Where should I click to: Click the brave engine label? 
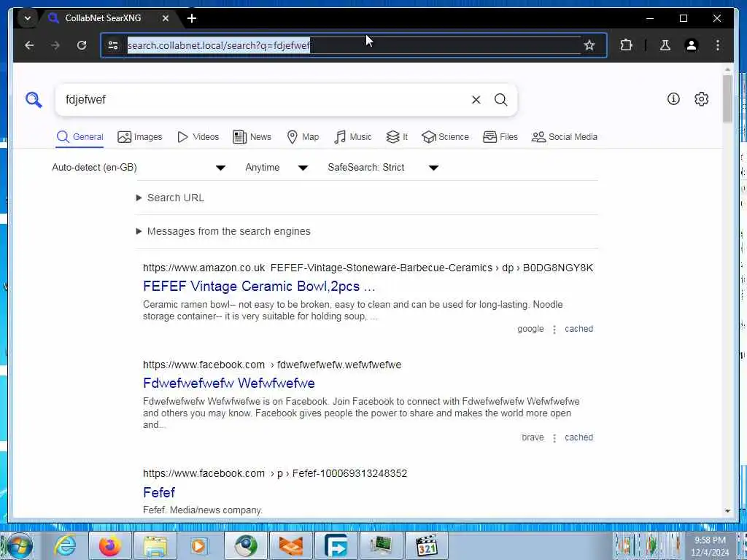point(533,437)
